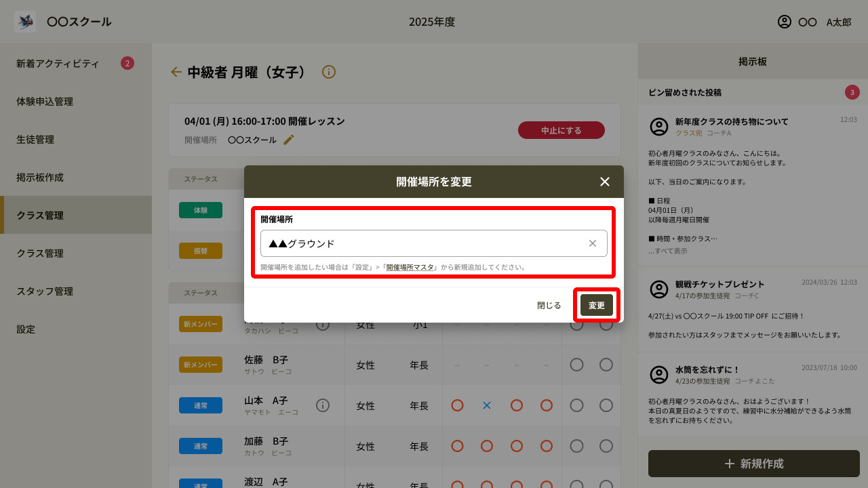Viewport: 868px width, 488px height.
Task: Click the back arrow beside 中級者 月曜
Action: click(x=176, y=72)
